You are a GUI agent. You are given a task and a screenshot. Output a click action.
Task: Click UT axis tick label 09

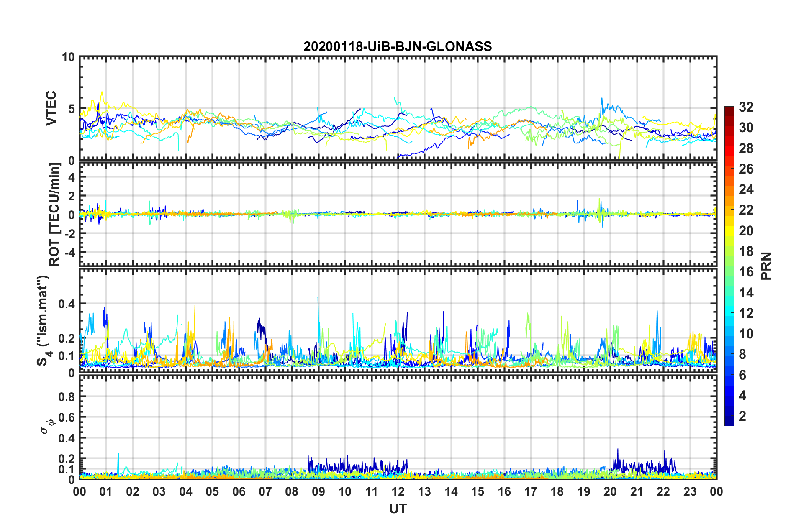[318, 491]
